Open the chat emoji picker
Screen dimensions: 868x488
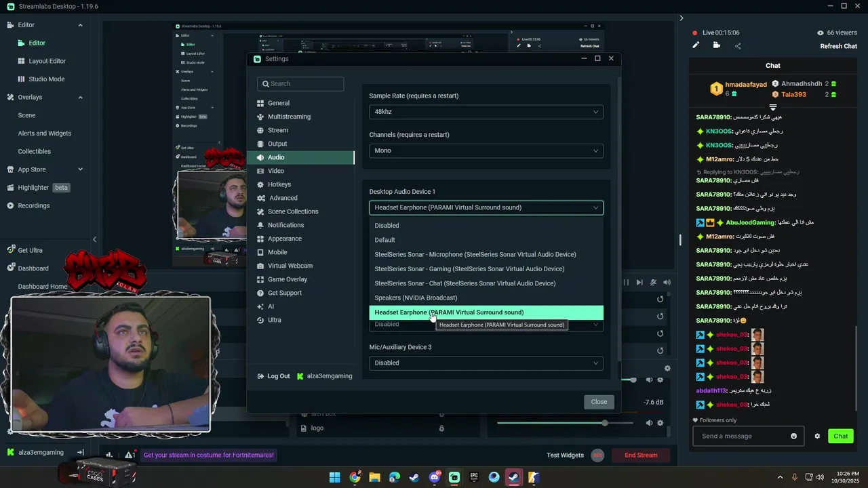(794, 436)
